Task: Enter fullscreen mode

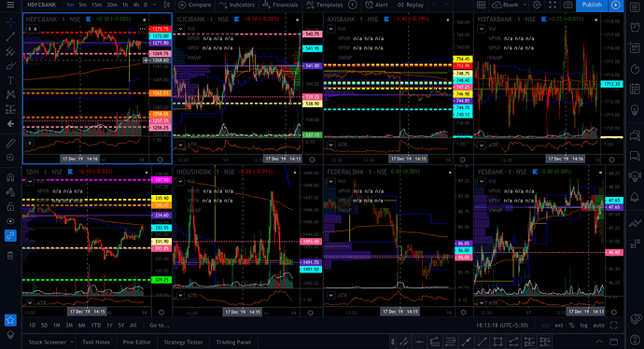Action: (553, 5)
